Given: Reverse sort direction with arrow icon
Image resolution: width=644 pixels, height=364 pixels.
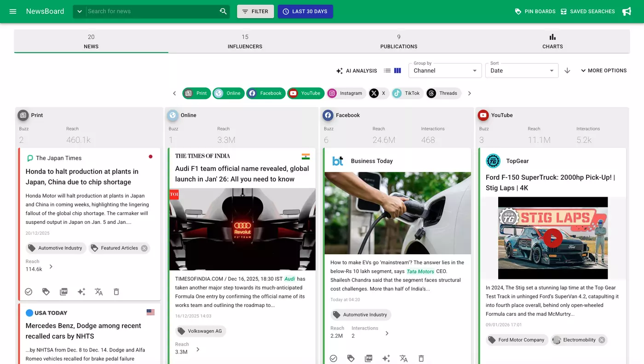Looking at the screenshot, I should pos(567,71).
